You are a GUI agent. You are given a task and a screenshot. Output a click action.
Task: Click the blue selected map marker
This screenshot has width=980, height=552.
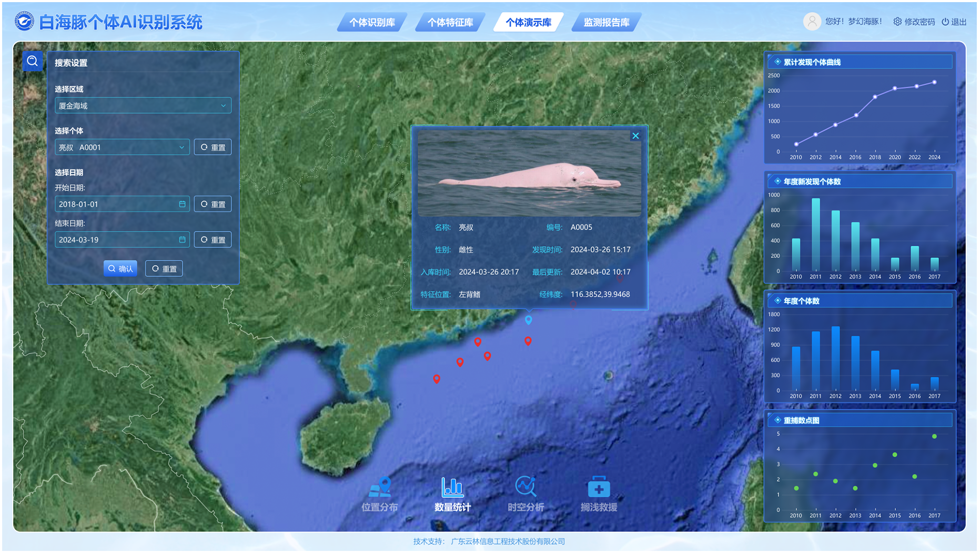pyautogui.click(x=529, y=320)
